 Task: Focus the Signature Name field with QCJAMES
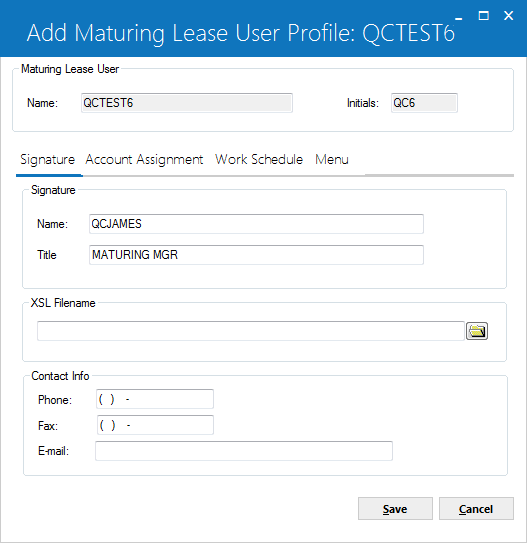tap(256, 224)
